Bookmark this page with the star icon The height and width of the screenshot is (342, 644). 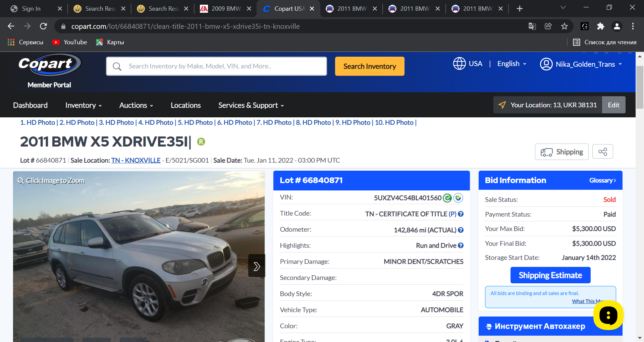pyautogui.click(x=565, y=26)
